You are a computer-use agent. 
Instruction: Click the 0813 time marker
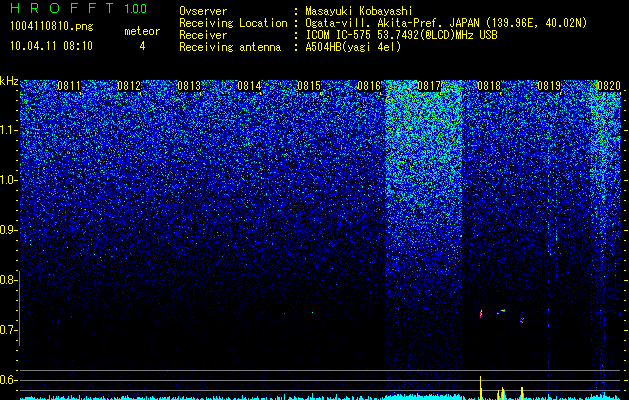coord(189,86)
